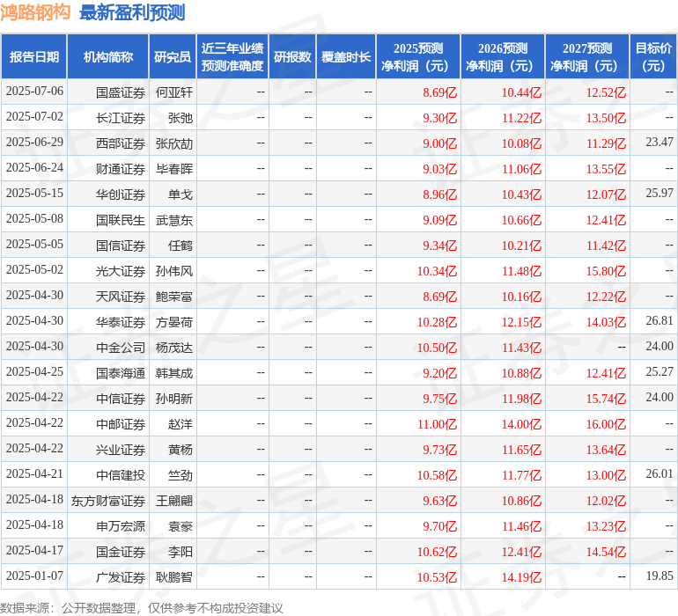Click the 2027预测净利润 column header
The height and width of the screenshot is (616, 678).
587,57
